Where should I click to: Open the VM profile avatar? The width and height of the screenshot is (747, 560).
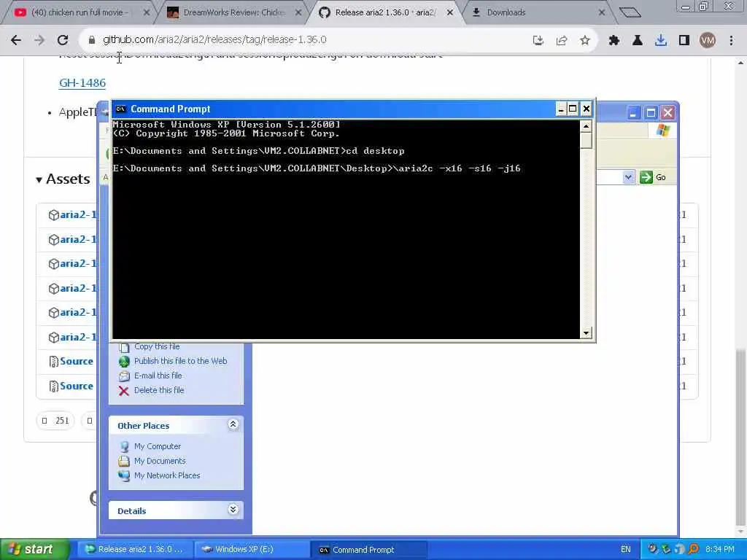tap(708, 41)
